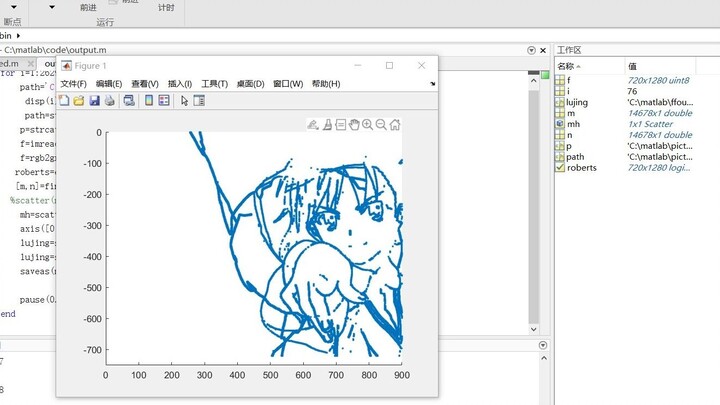Open the 编辑(E) menu in Figure 1
The width and height of the screenshot is (720, 405).
pos(109,84)
